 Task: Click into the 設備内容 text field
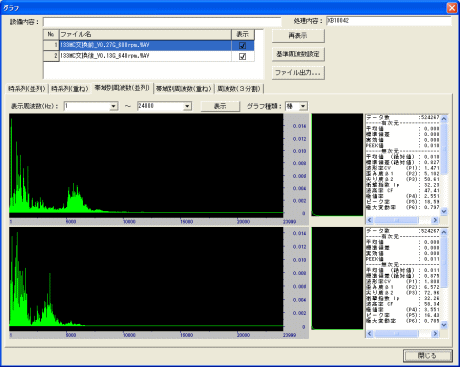tap(162, 22)
